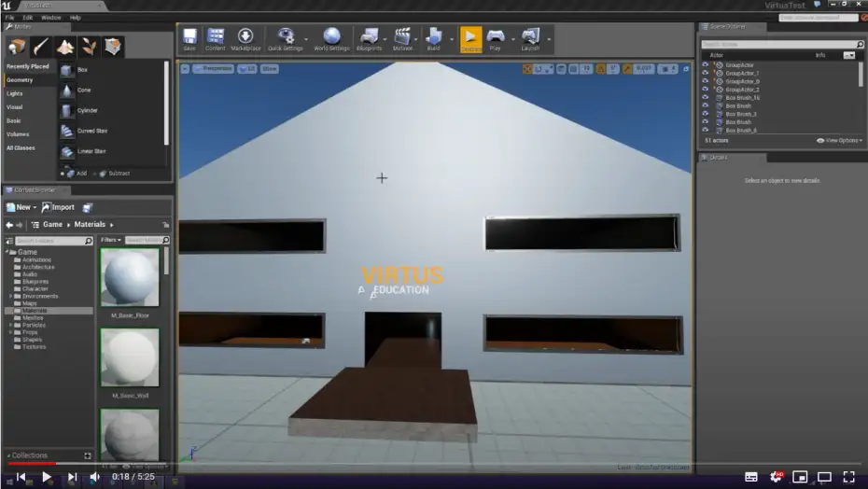Click the viewport Show button

(x=269, y=69)
